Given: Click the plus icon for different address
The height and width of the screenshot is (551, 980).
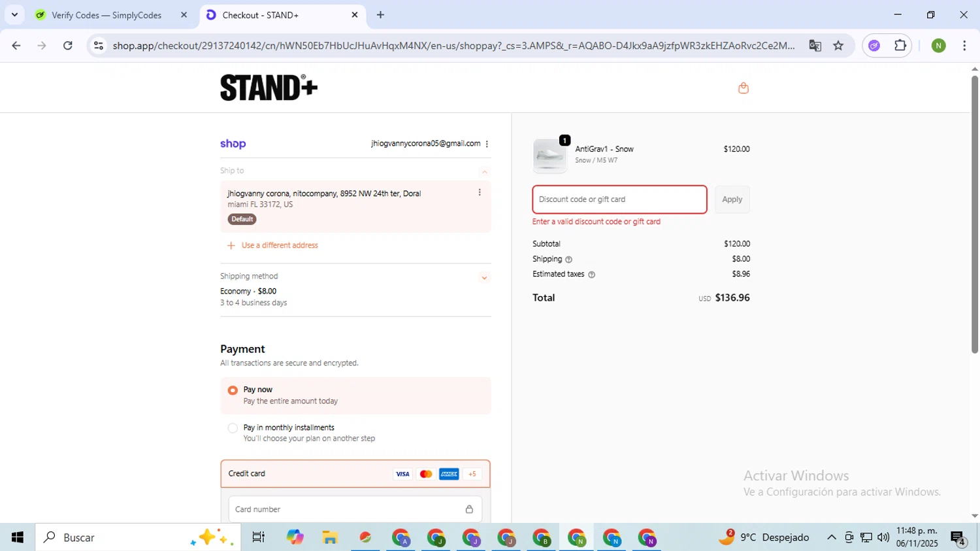Looking at the screenshot, I should [231, 246].
